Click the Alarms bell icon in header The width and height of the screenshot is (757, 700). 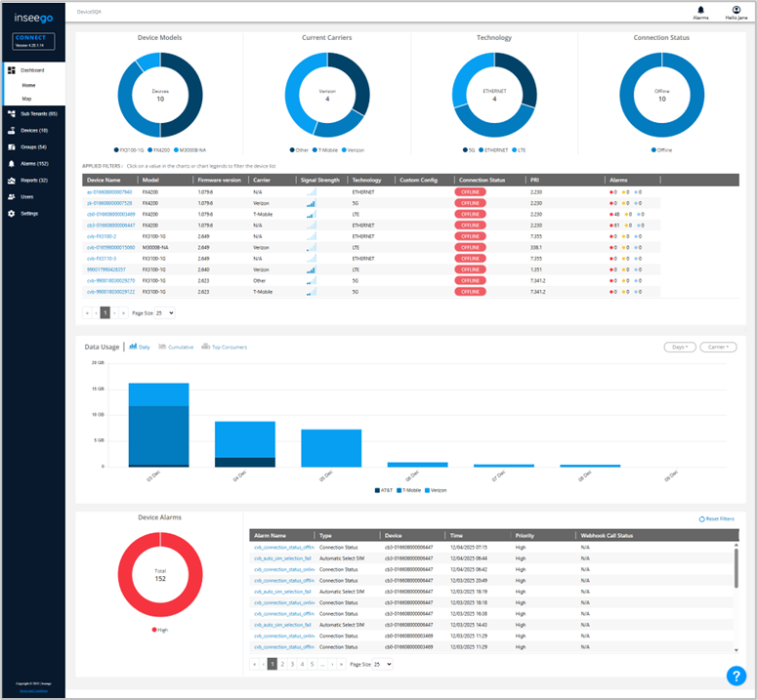tap(699, 10)
